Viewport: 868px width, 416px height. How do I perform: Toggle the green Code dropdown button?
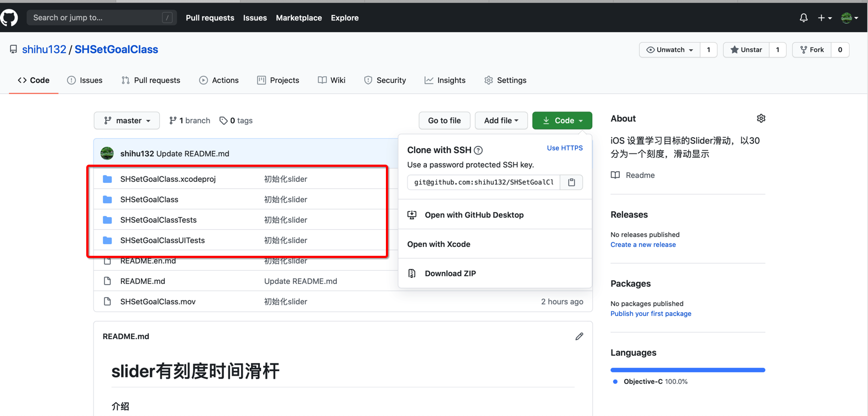click(x=562, y=120)
